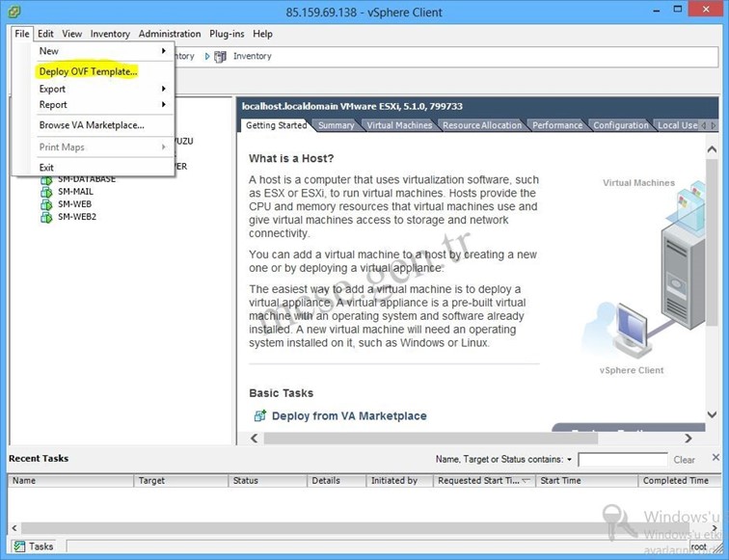Open the Administration menu
This screenshot has height=560, width=729.
[x=170, y=34]
